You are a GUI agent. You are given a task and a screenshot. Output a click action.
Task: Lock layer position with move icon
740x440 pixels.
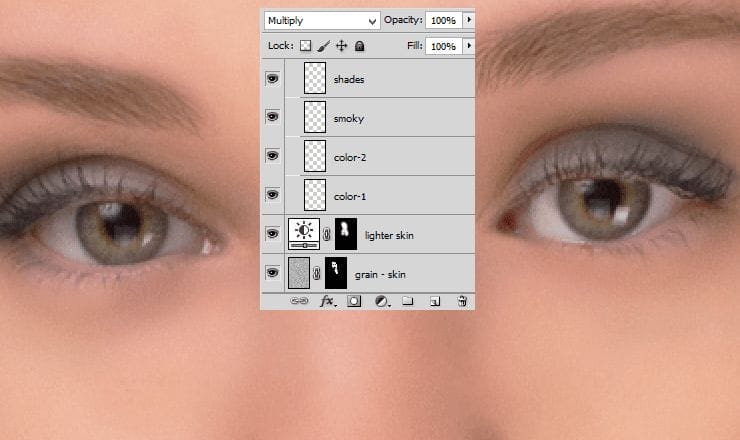tap(341, 46)
